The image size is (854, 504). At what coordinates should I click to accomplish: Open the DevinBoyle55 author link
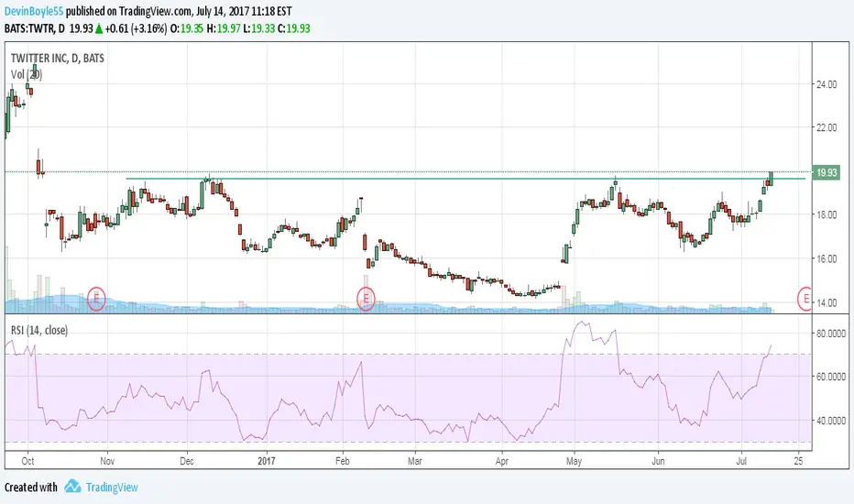[x=34, y=11]
